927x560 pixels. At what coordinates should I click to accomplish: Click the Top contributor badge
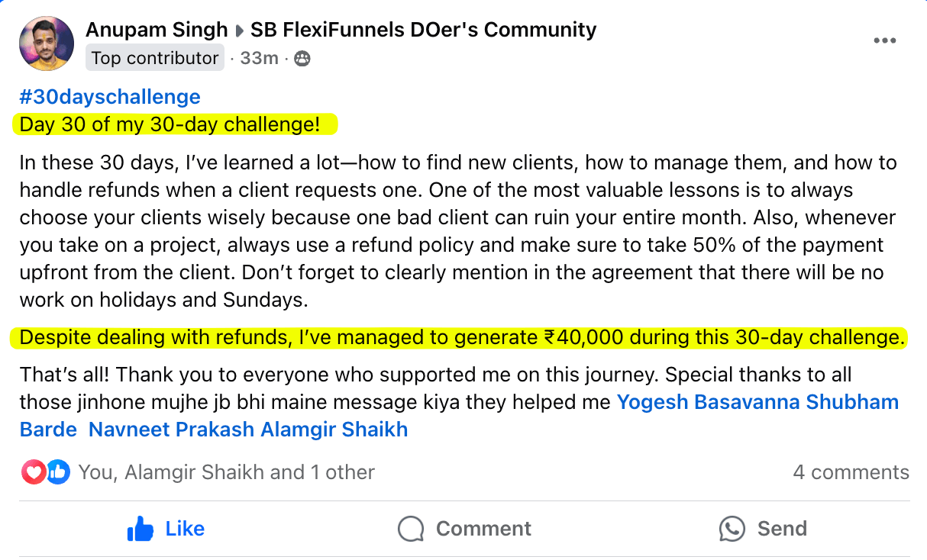click(154, 57)
